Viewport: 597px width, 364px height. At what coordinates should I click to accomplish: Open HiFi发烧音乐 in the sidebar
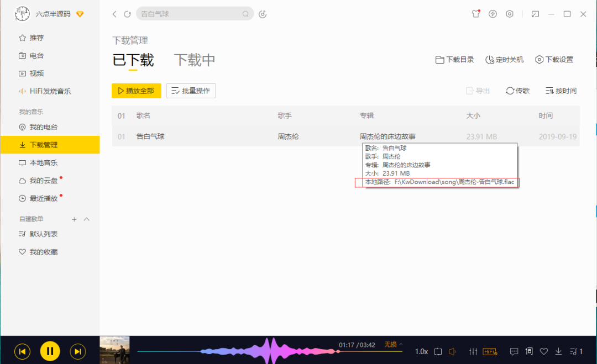pos(45,91)
